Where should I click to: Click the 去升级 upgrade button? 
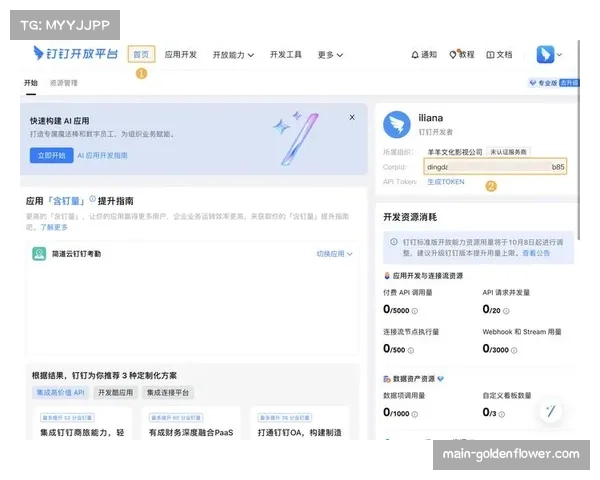pos(569,83)
